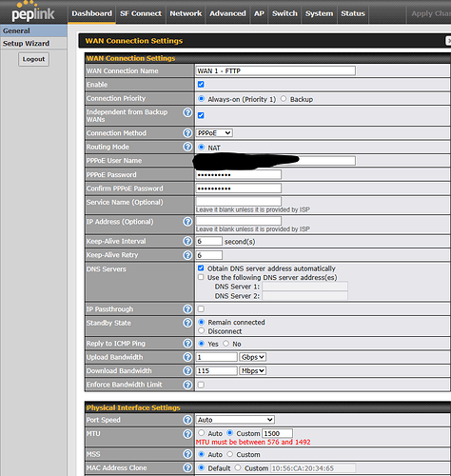Open help for Enforce Bandwidth Limit
The width and height of the screenshot is (451, 476).
(x=187, y=385)
